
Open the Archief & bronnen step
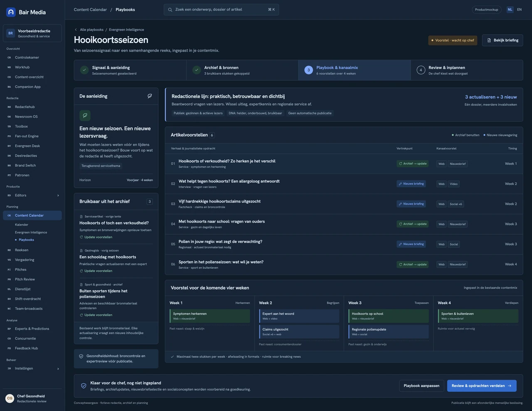[242, 70]
